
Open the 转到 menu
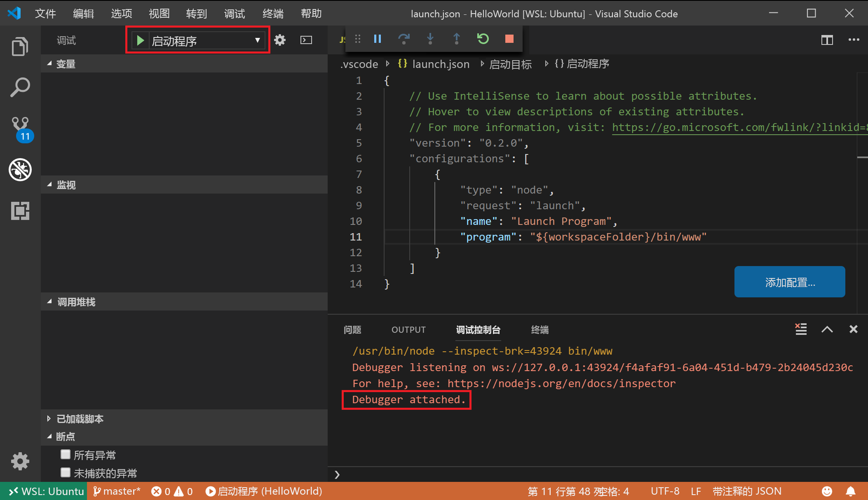pyautogui.click(x=196, y=14)
